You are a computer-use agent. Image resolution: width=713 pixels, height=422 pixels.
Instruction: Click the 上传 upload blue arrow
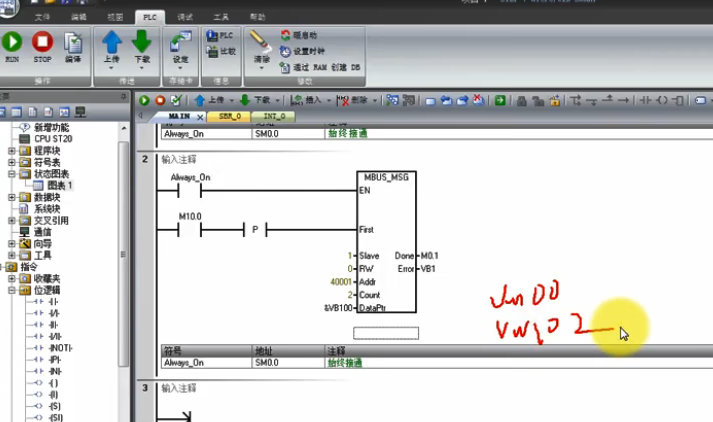click(x=112, y=46)
